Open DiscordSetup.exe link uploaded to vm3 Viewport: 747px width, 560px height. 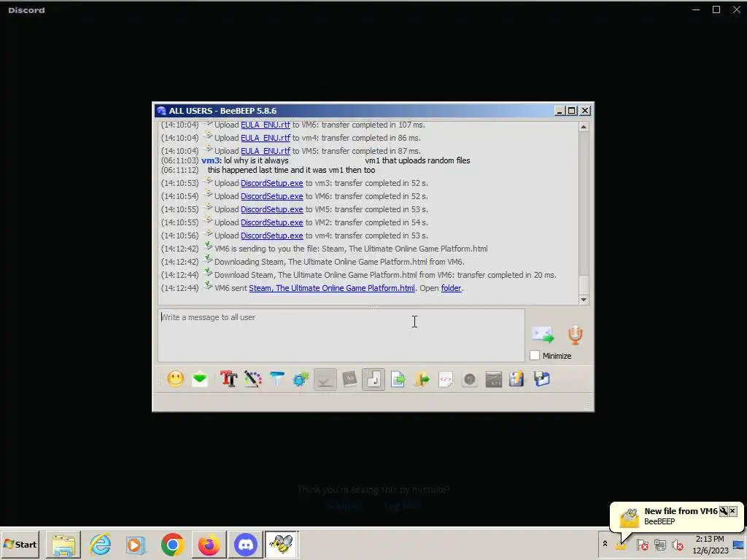click(271, 183)
